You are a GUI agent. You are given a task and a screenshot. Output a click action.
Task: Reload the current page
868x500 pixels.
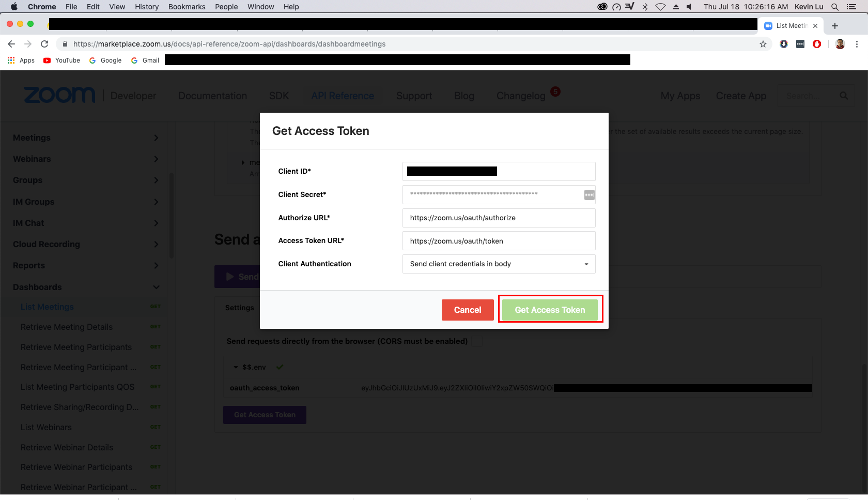click(44, 44)
